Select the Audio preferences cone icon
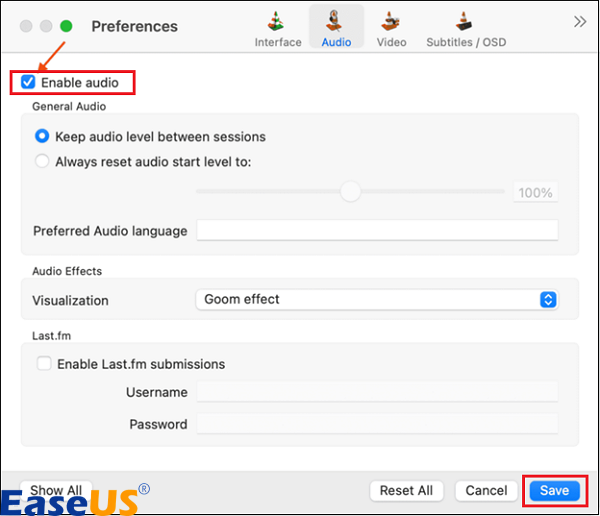The height and width of the screenshot is (516, 600). click(336, 21)
